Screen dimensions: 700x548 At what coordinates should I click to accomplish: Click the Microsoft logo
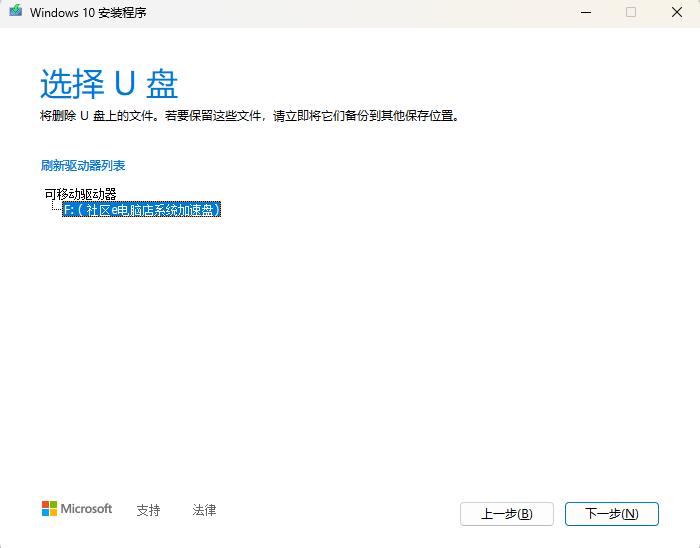(77, 508)
